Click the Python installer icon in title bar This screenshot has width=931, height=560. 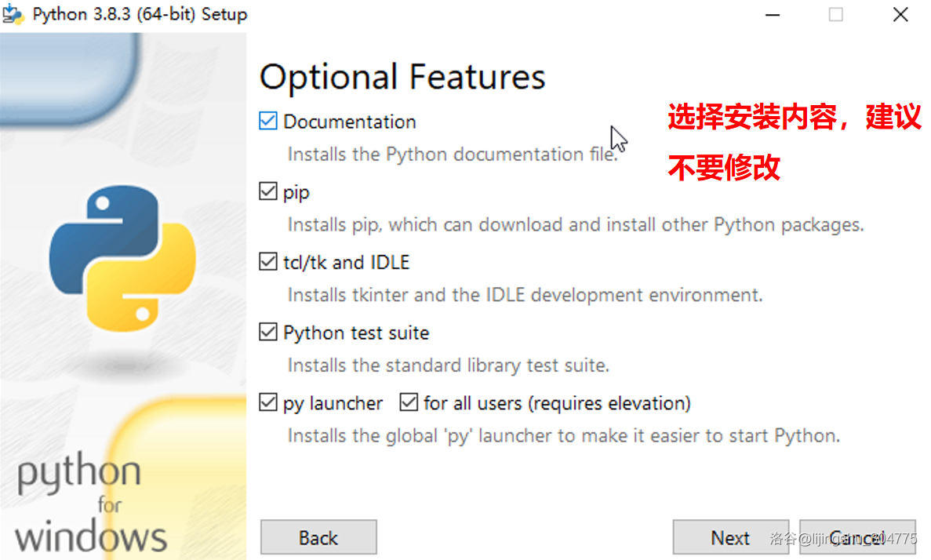(x=13, y=14)
